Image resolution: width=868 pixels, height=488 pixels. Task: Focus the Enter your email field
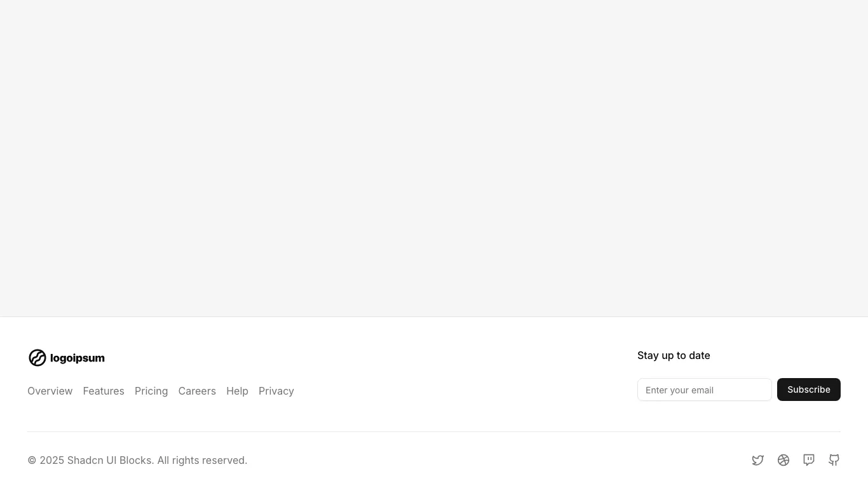[x=705, y=390]
